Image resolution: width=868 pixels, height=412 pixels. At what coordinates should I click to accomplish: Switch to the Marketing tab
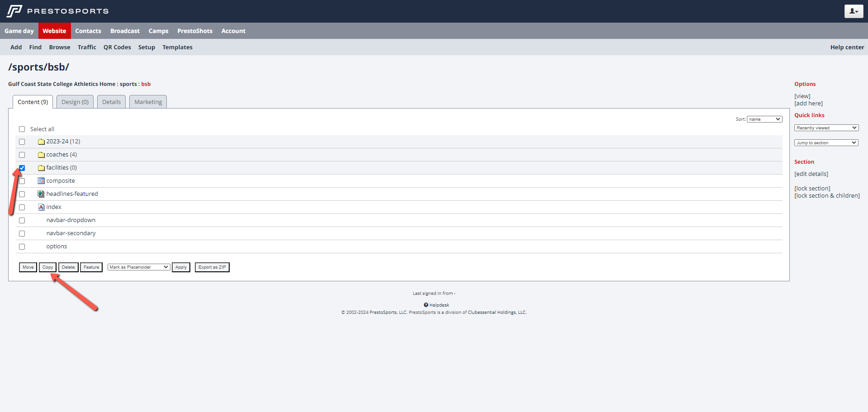pos(148,102)
